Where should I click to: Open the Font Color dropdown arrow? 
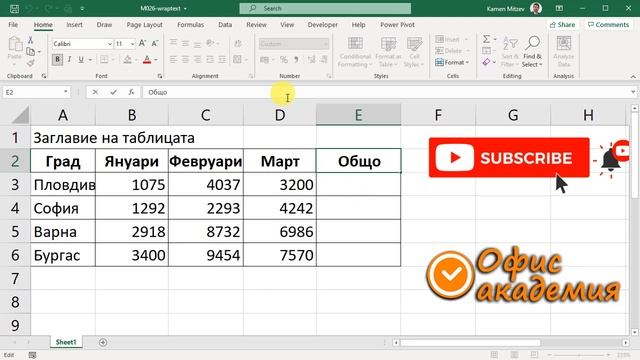coord(156,60)
